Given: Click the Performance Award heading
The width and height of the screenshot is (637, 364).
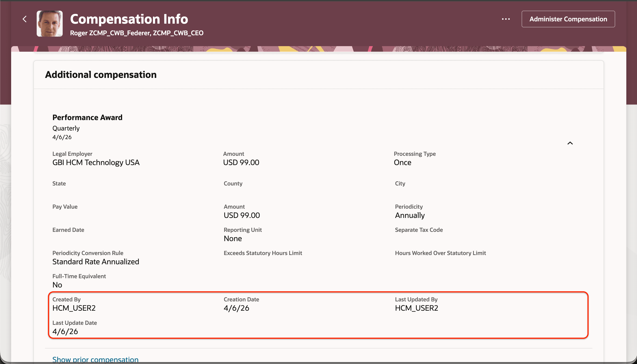Looking at the screenshot, I should tap(87, 117).
